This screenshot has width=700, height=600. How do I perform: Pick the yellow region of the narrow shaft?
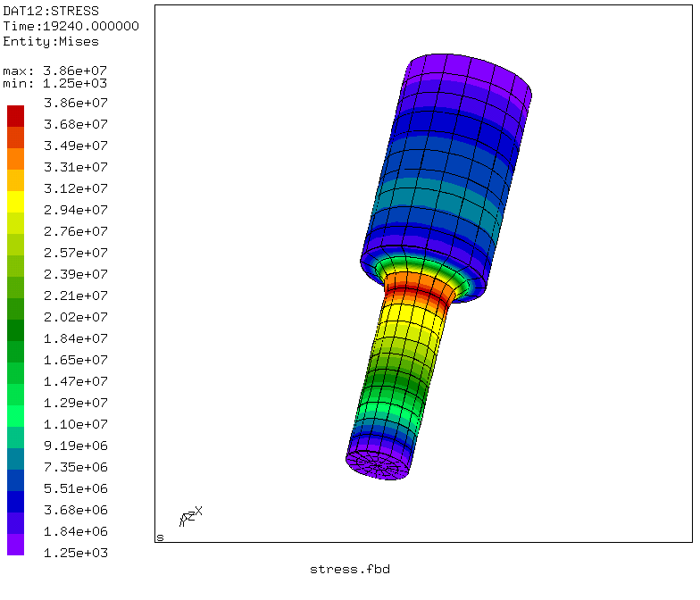click(x=412, y=314)
